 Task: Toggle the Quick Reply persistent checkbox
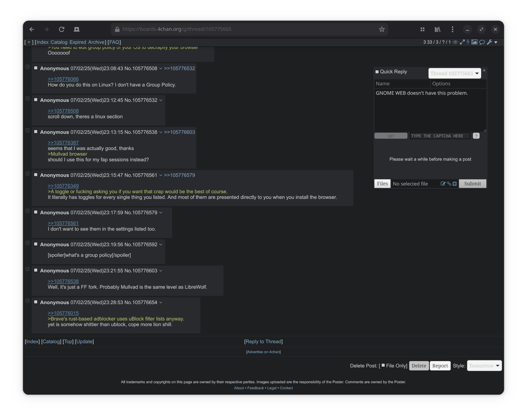point(377,72)
